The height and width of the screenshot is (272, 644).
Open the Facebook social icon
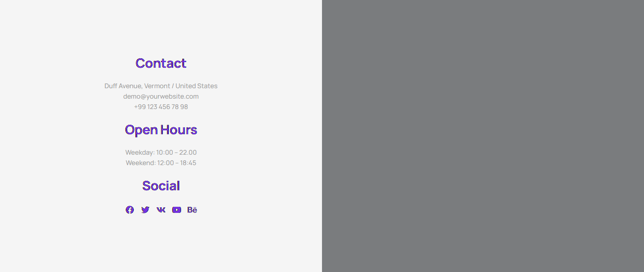click(130, 210)
